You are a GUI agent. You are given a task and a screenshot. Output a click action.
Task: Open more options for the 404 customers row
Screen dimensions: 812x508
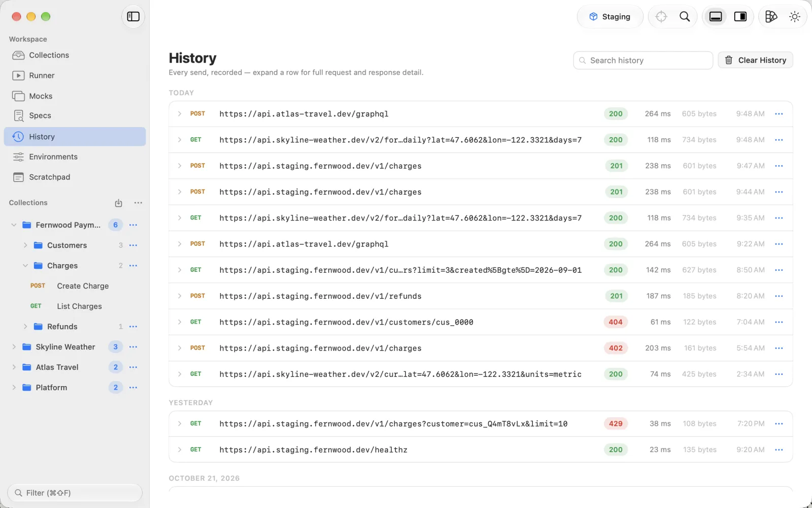coord(779,322)
